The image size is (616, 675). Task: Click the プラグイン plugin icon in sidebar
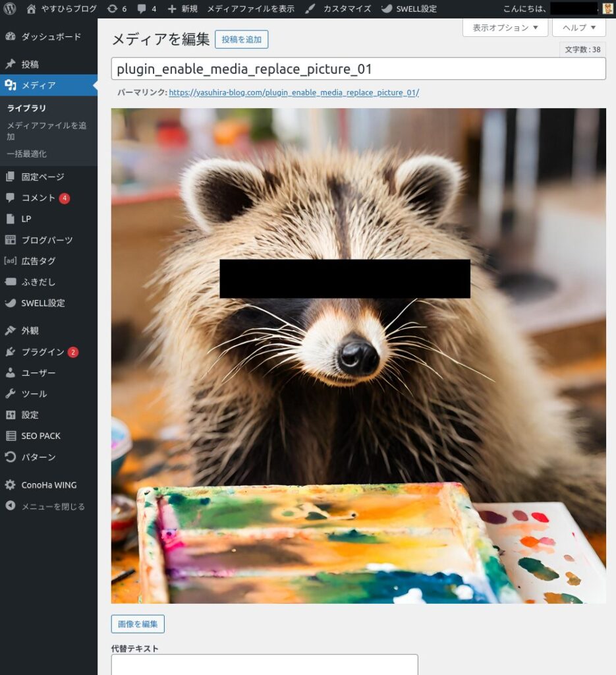pyautogui.click(x=11, y=352)
